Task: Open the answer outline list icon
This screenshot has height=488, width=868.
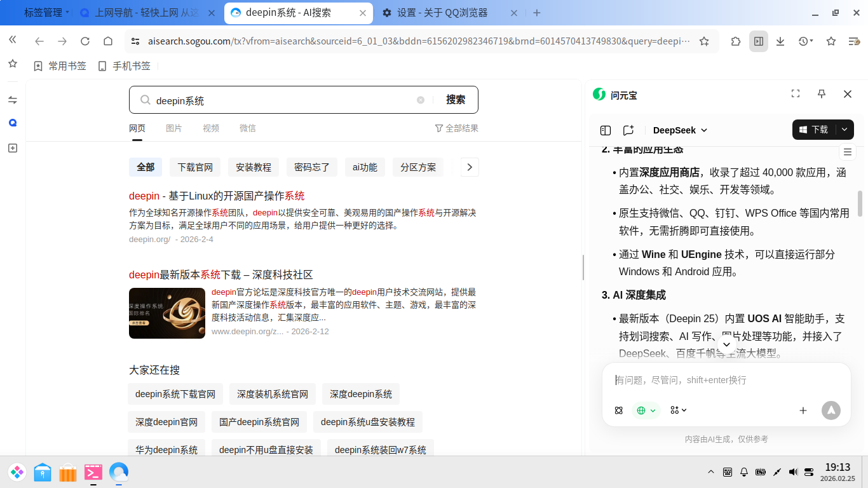Action: coord(847,152)
